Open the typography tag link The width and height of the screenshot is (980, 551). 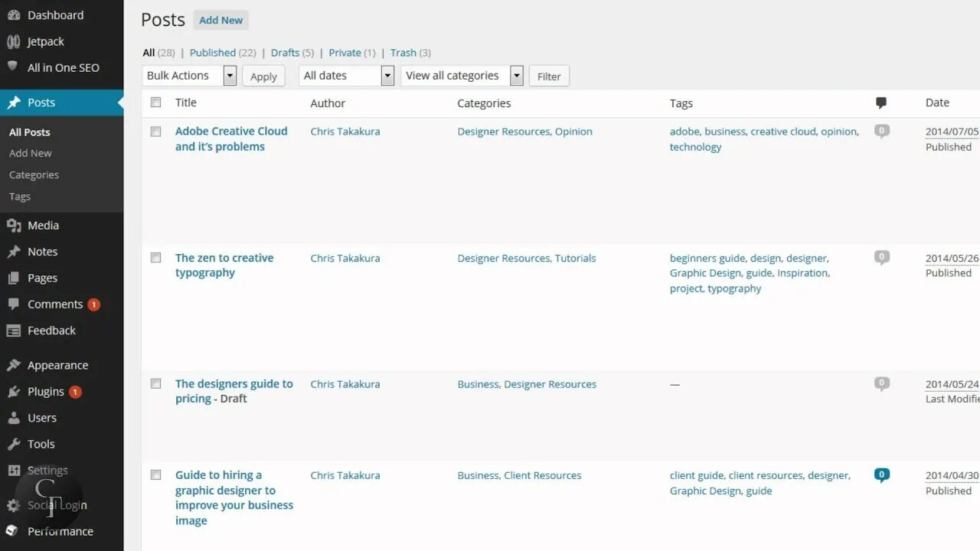[734, 289]
